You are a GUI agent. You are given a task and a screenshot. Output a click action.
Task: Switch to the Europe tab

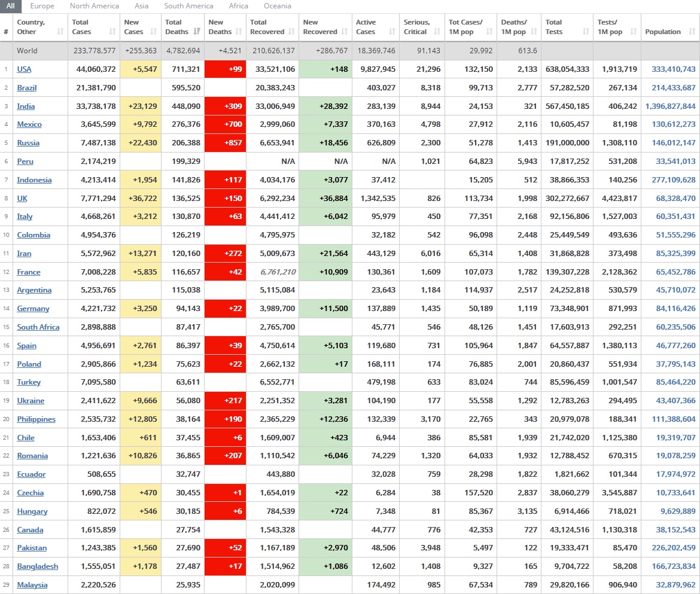(42, 6)
